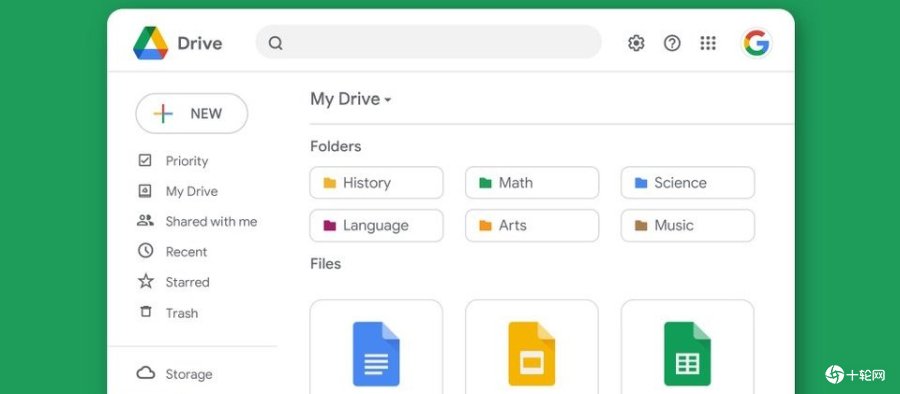The image size is (900, 394).
Task: Open the Google apps grid launcher
Action: pyautogui.click(x=708, y=43)
